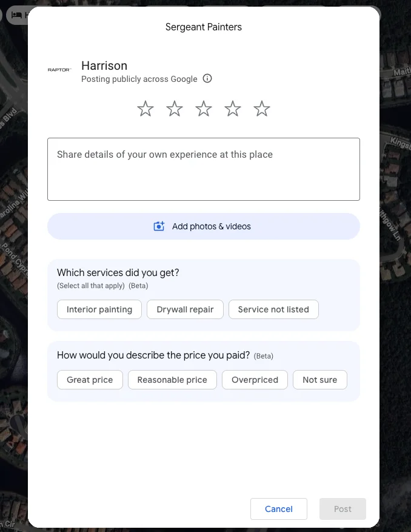Viewport: 411px width, 532px height.
Task: Cancel the review dialog
Action: coord(279,509)
